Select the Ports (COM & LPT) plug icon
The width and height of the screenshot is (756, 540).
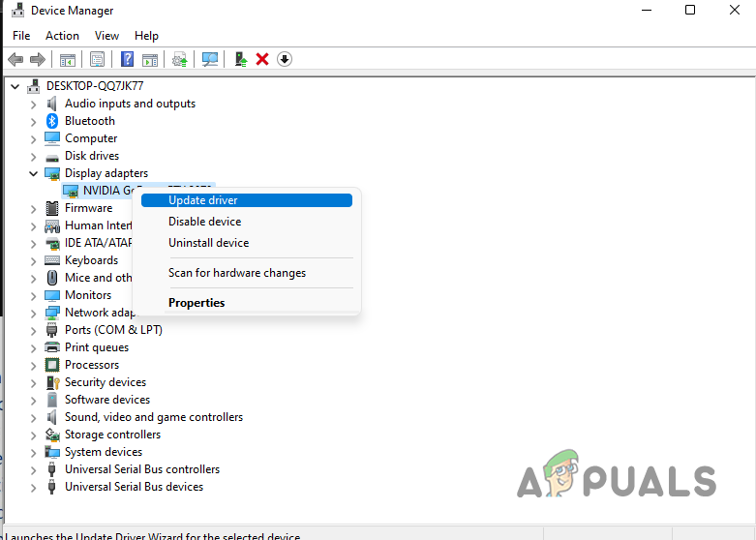(x=52, y=330)
